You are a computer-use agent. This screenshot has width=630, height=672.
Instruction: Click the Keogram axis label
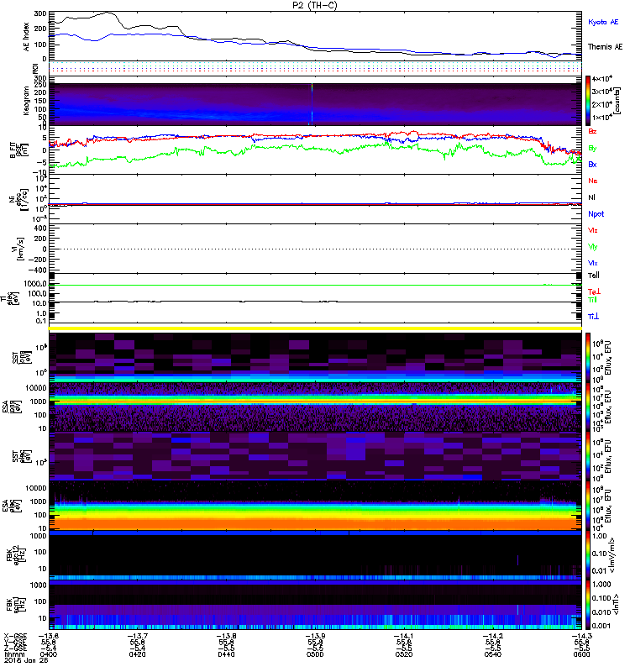(x=27, y=100)
